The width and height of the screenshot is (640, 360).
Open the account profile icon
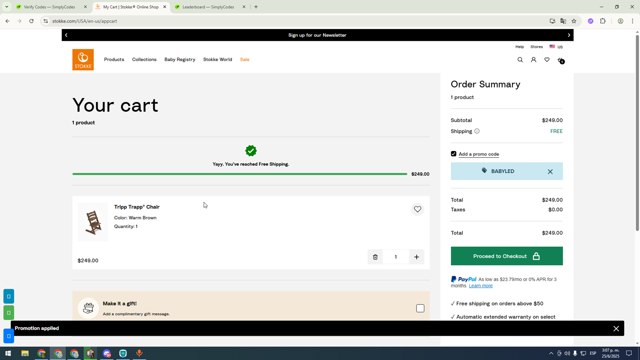coord(533,60)
